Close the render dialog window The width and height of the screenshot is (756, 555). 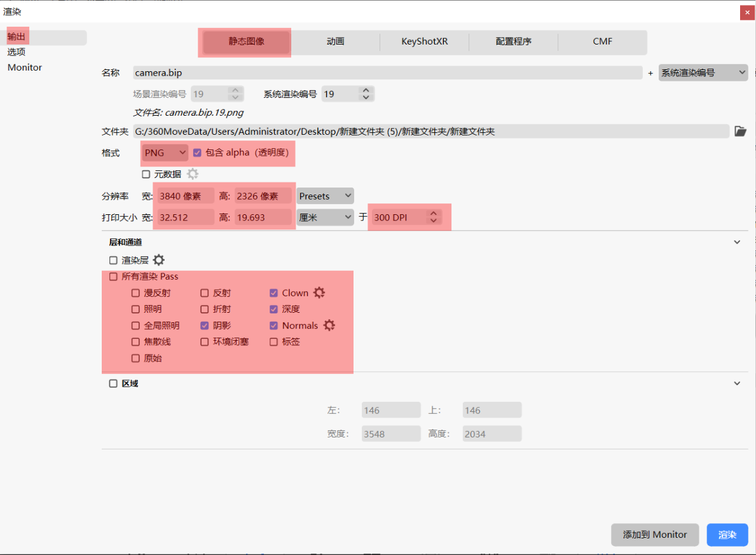point(747,13)
